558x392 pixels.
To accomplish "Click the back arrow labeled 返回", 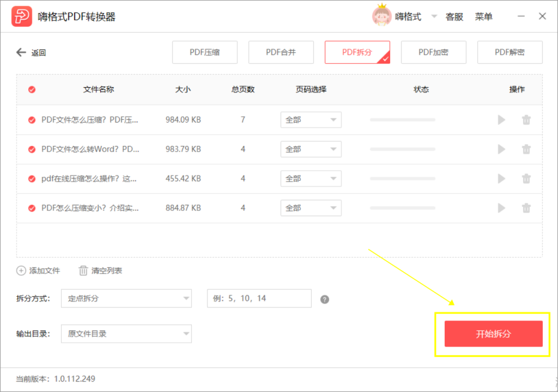I will tap(21, 53).
